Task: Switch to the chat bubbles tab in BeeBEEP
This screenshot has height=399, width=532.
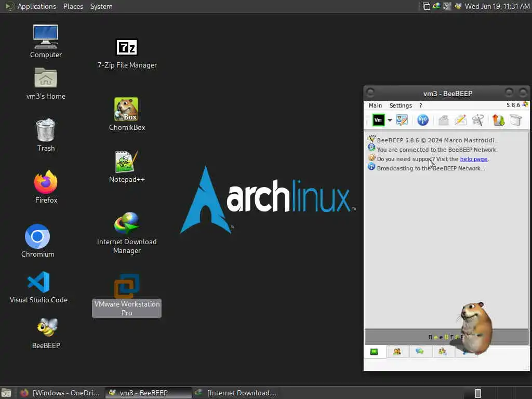Action: (x=420, y=352)
